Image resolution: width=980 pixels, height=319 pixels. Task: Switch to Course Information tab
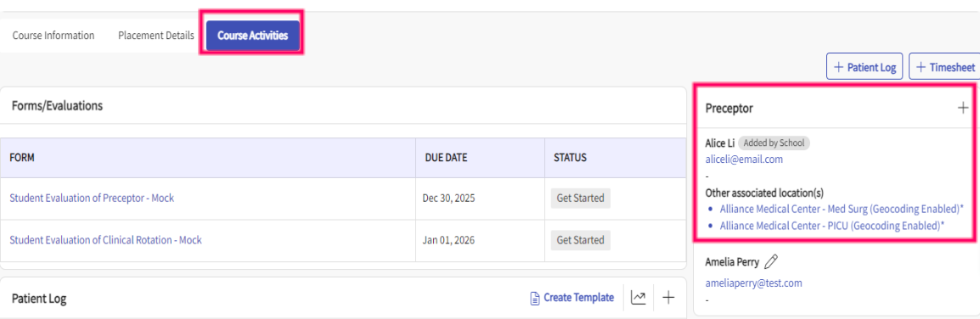click(54, 36)
